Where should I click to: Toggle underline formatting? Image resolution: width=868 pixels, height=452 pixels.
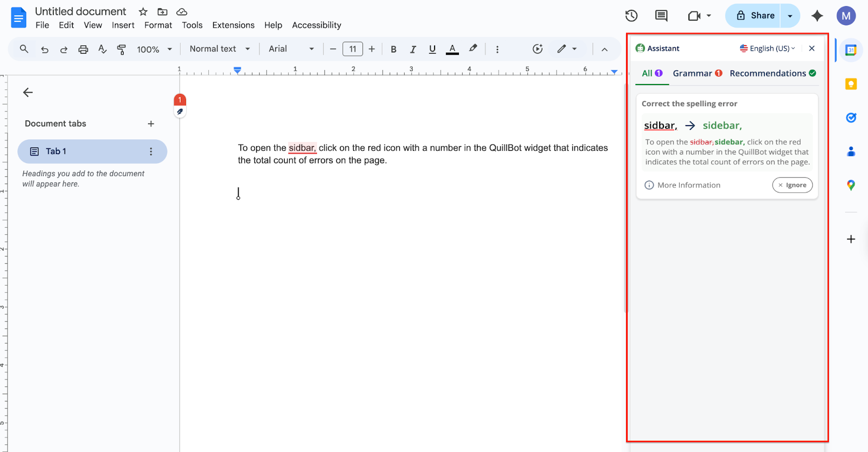432,49
